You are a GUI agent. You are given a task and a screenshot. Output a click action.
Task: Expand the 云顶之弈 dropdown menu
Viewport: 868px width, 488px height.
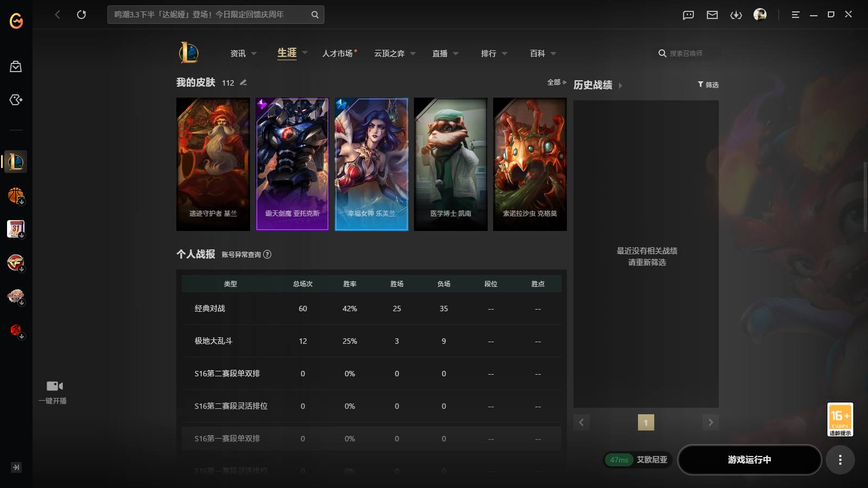coord(413,54)
